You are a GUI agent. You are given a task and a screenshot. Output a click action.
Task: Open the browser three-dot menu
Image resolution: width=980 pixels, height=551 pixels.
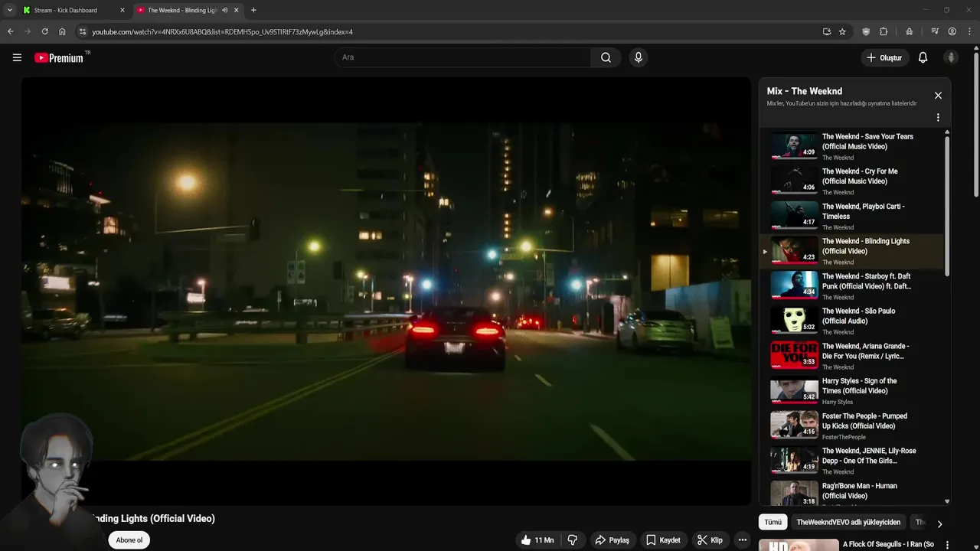coord(969,31)
